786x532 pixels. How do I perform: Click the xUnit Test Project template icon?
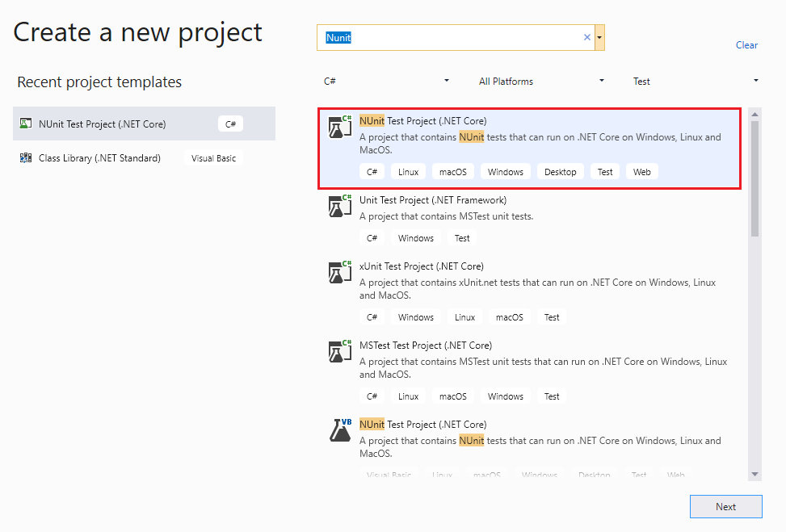click(339, 272)
